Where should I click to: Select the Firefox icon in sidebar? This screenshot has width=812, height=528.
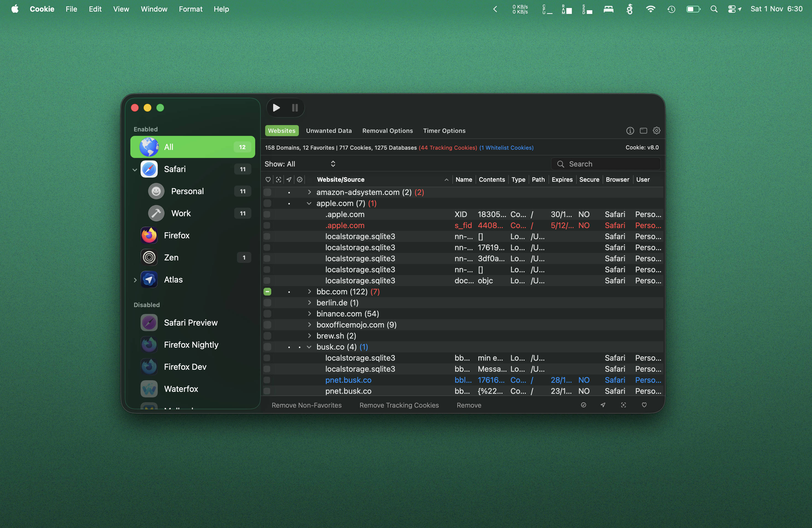[149, 235]
